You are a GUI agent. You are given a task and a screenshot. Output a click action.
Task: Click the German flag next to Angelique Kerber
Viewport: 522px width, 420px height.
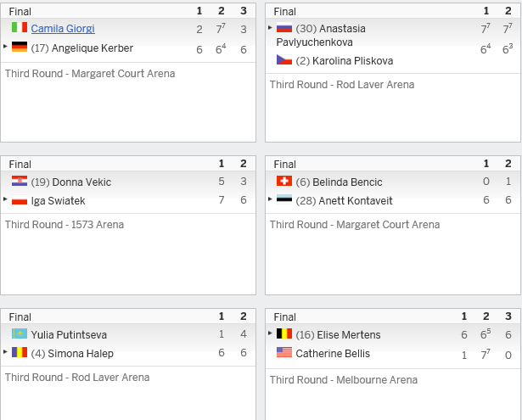pos(20,47)
